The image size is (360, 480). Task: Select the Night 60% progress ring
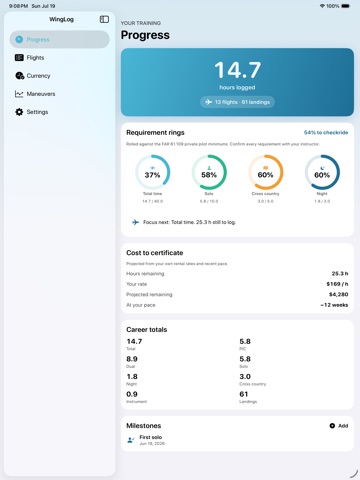coord(322,172)
